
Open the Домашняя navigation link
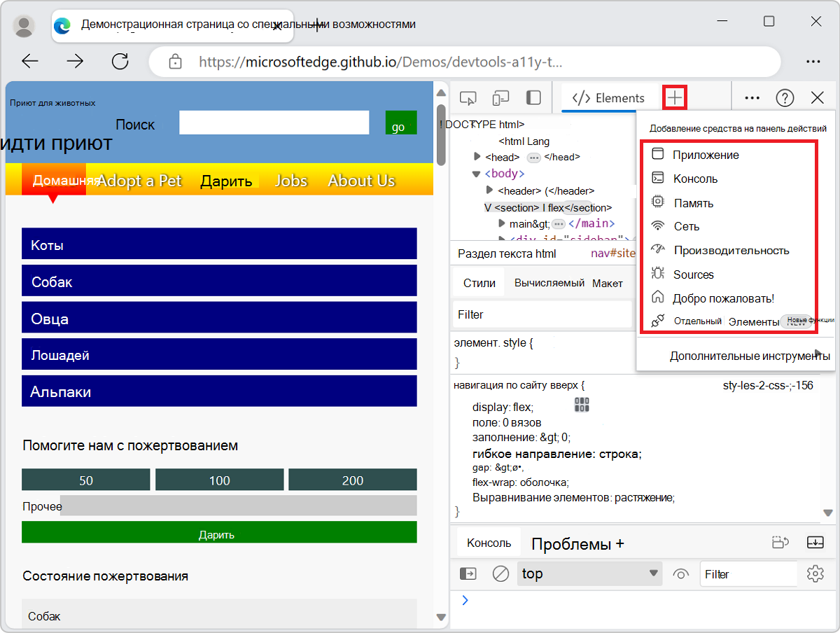pos(54,180)
